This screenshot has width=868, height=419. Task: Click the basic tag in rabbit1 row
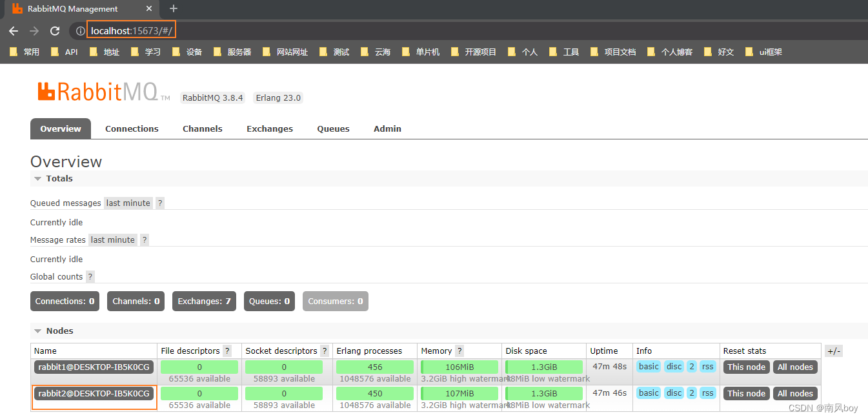coord(649,366)
